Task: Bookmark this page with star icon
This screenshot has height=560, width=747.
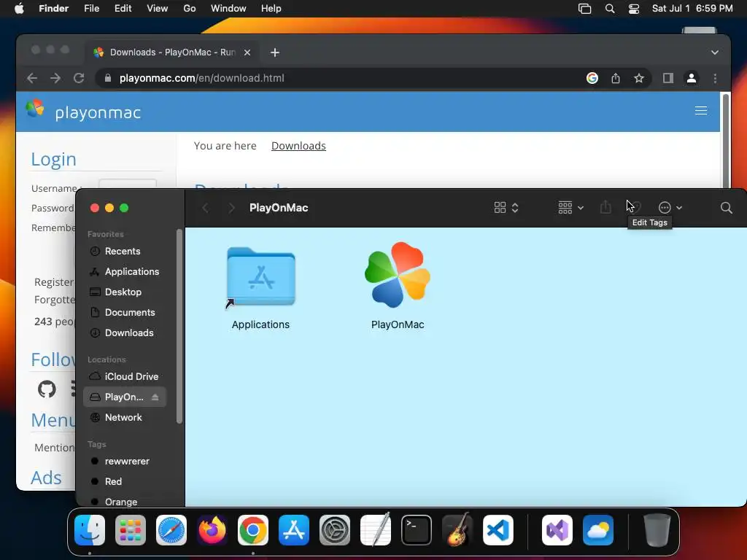Action: (x=639, y=78)
